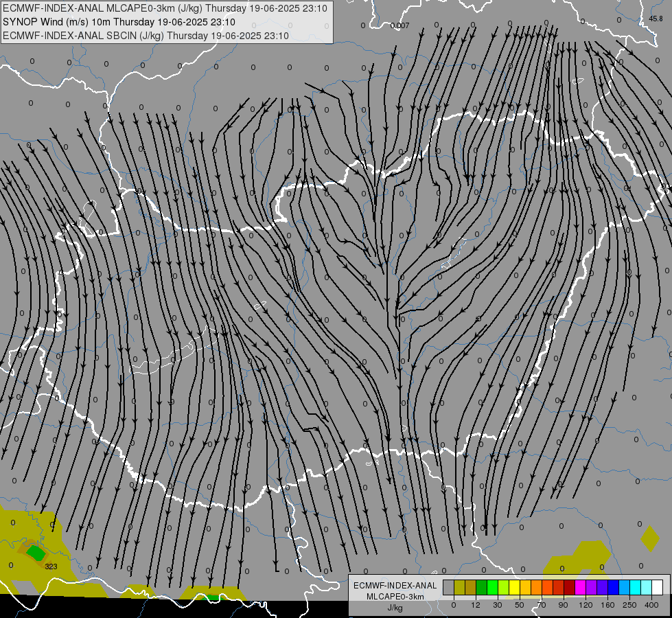Select the dark red swatch right of 90
The height and width of the screenshot is (618, 672).
(x=569, y=588)
